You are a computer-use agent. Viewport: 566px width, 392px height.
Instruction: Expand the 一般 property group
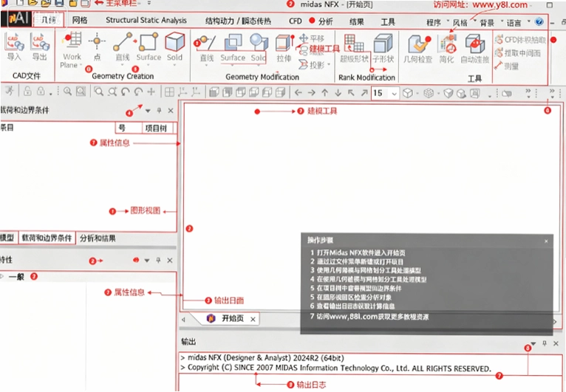2,277
